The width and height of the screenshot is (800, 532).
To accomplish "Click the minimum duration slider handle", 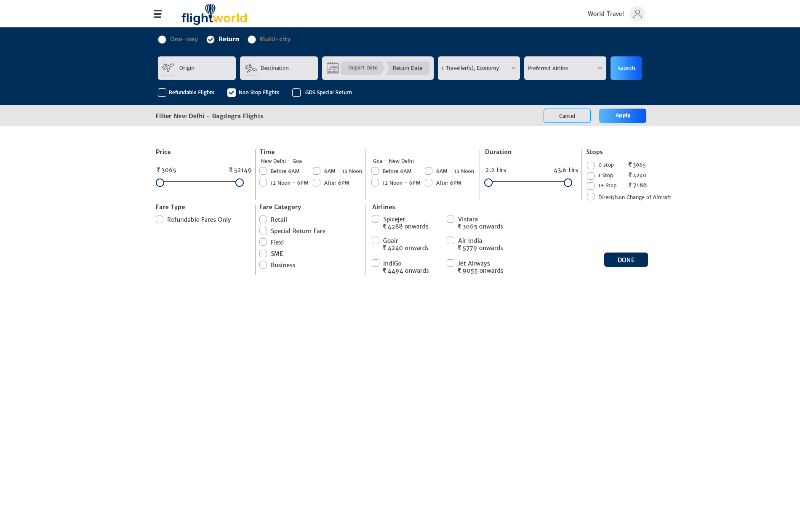I will point(488,183).
